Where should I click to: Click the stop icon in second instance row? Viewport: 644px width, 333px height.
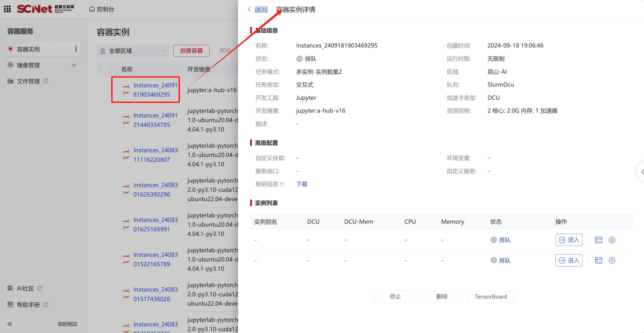[x=612, y=261]
